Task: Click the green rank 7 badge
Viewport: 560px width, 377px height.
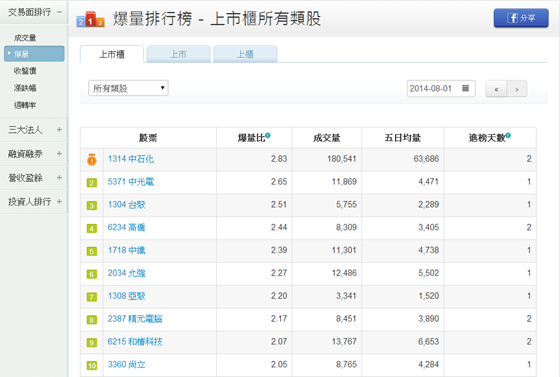Action: click(92, 297)
